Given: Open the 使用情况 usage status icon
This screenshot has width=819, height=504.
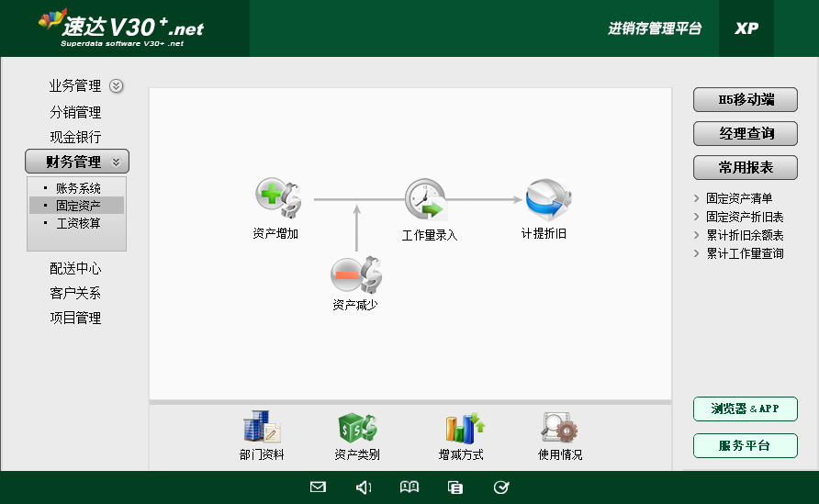Looking at the screenshot, I should (559, 428).
